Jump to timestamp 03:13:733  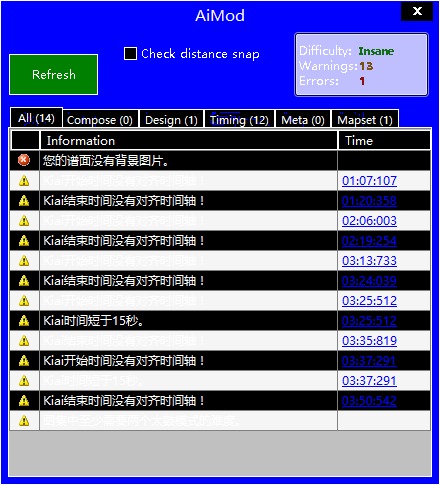(369, 261)
